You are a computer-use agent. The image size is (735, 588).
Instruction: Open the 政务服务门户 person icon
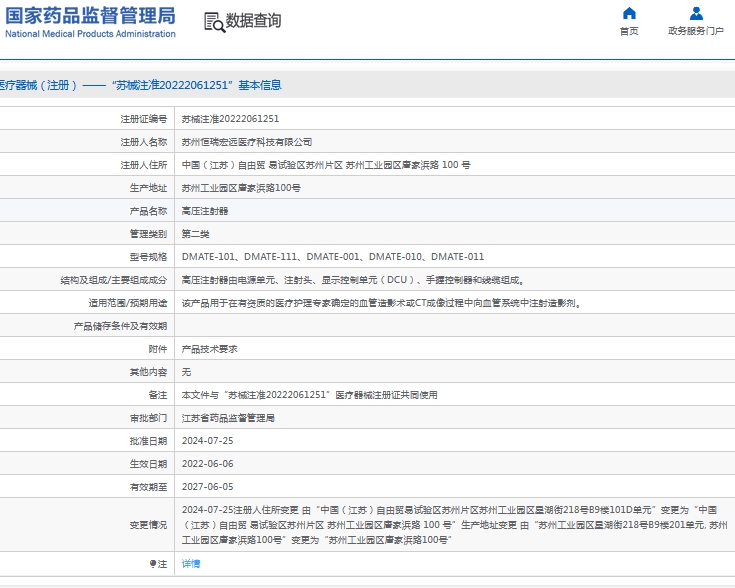pyautogui.click(x=696, y=13)
